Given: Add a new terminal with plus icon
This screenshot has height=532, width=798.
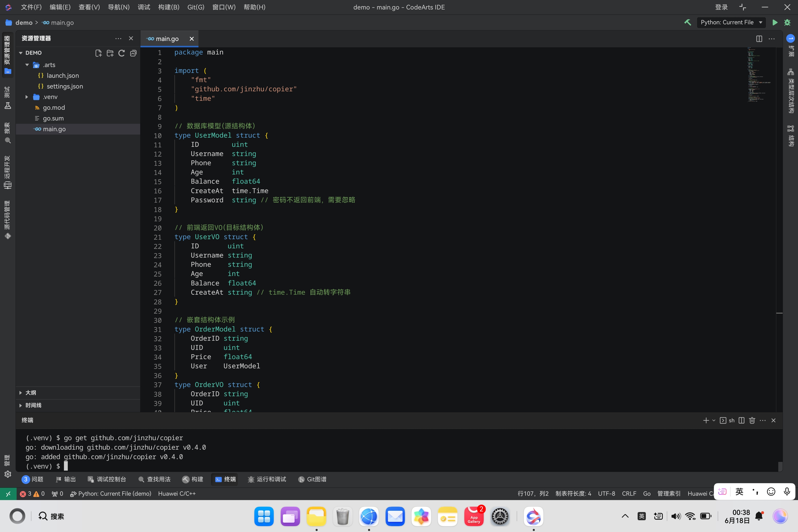Looking at the screenshot, I should pos(706,420).
